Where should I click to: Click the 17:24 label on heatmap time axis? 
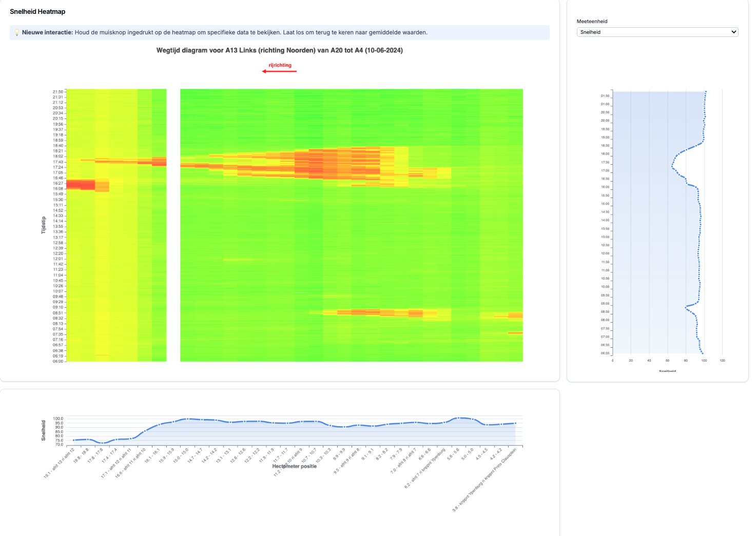click(58, 167)
